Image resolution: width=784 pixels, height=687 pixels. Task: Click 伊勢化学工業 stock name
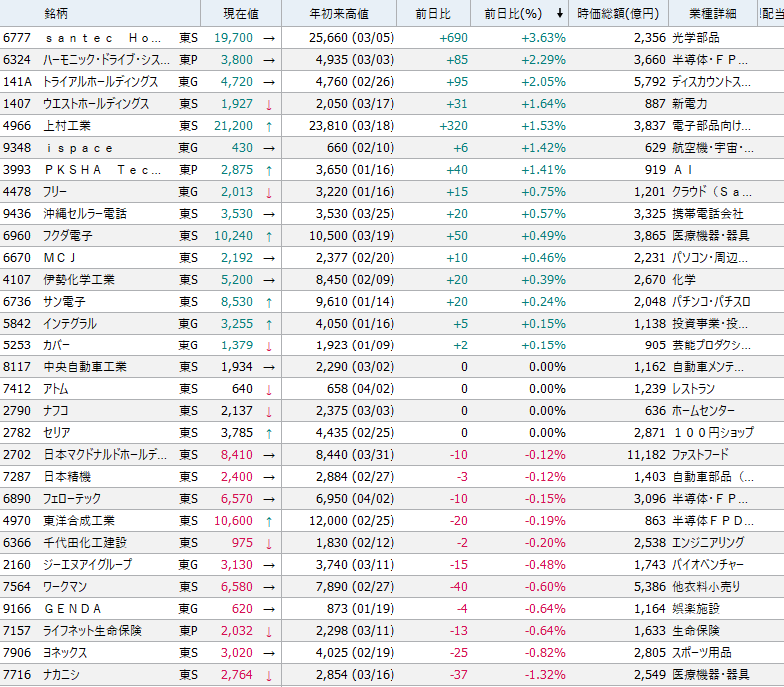click(x=79, y=280)
